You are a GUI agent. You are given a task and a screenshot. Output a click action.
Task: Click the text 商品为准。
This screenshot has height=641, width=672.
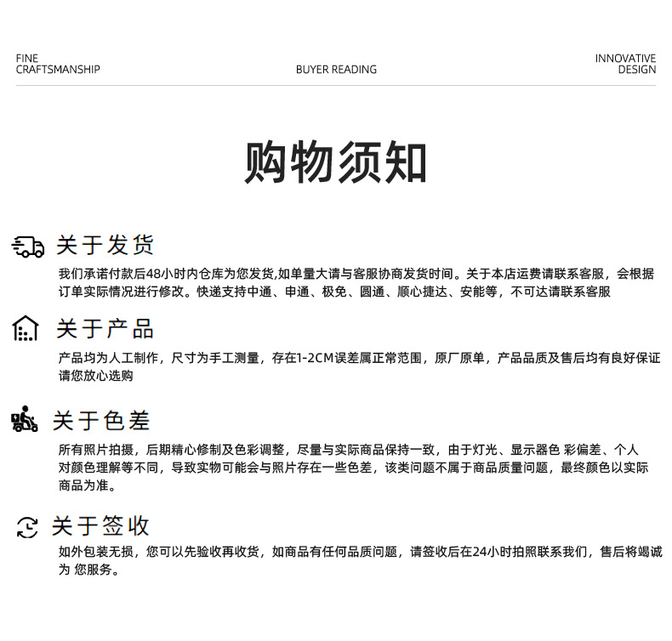tap(87, 485)
